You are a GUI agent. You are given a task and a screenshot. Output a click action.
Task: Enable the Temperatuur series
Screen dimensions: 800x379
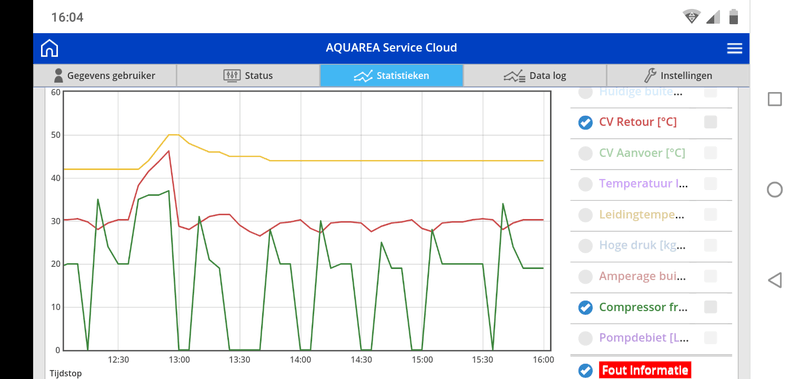[585, 184]
